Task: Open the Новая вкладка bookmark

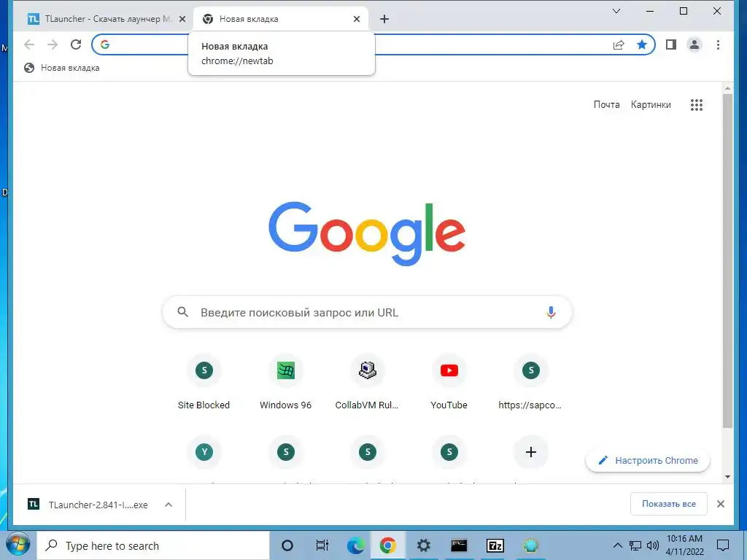Action: tap(62, 68)
